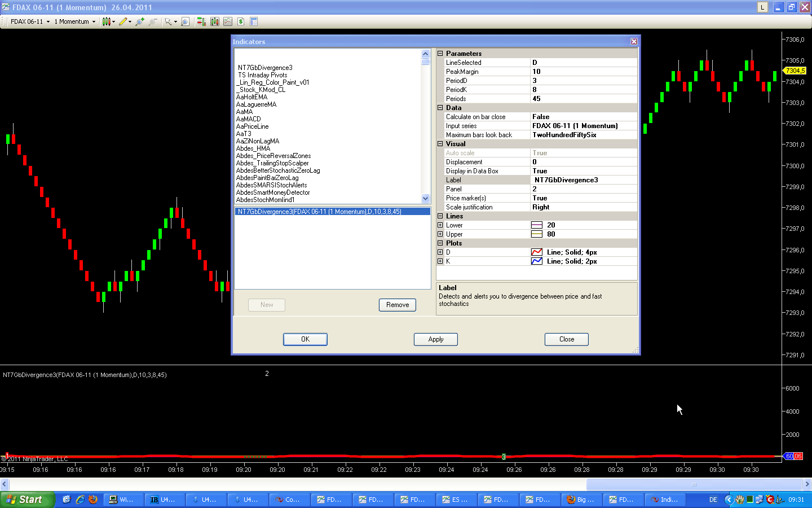Open the chart style dropdown arrow
The height and width of the screenshot is (508, 812).
(x=113, y=21)
